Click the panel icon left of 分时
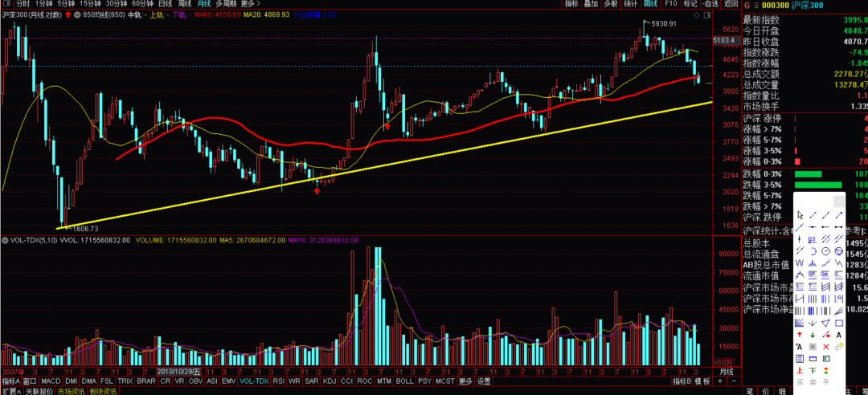This screenshot has height=395, width=868. pos(8,4)
